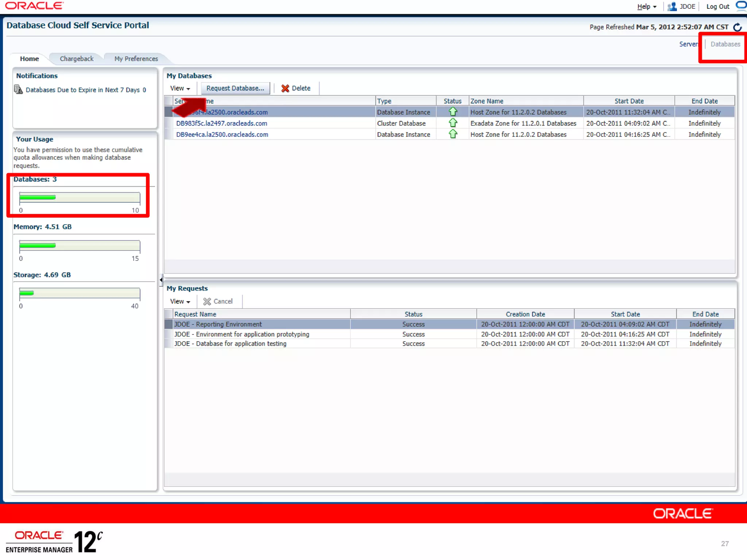Click the notifications expiring databases icon

(18, 89)
